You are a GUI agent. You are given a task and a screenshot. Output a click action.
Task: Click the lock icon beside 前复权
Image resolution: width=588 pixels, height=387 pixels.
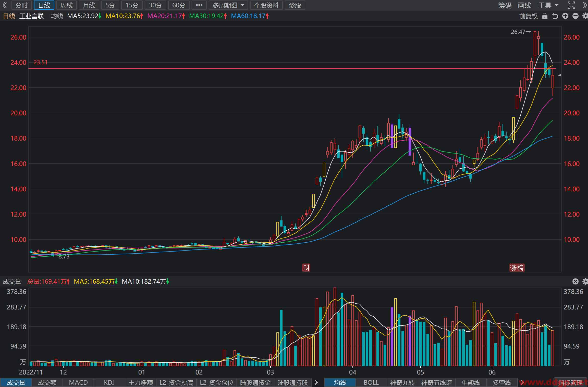click(545, 16)
